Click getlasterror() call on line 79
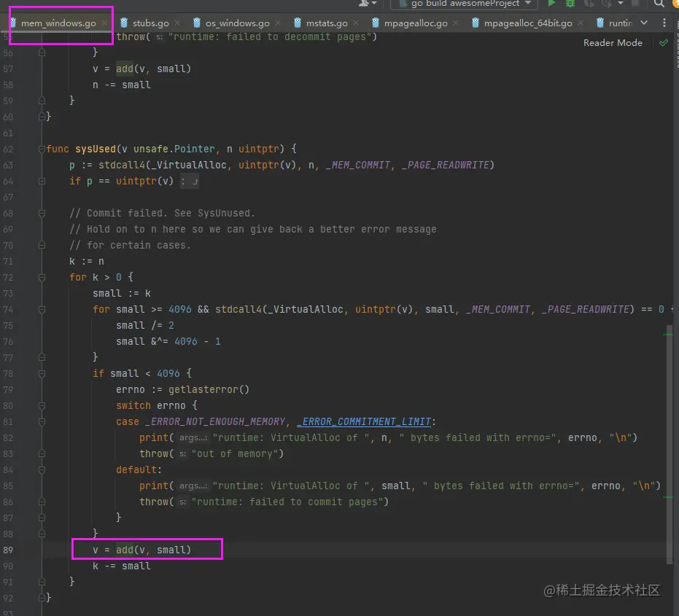 click(209, 389)
